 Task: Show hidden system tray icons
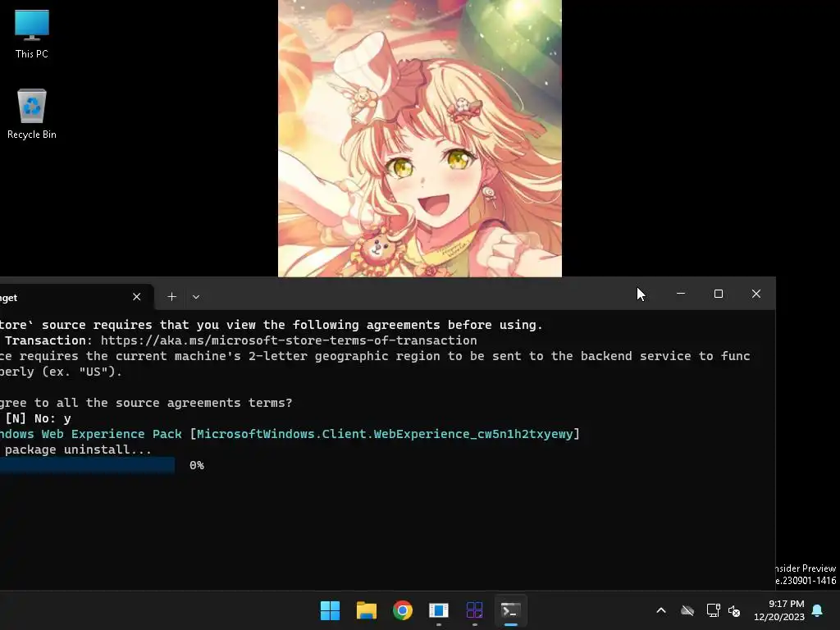pos(661,610)
